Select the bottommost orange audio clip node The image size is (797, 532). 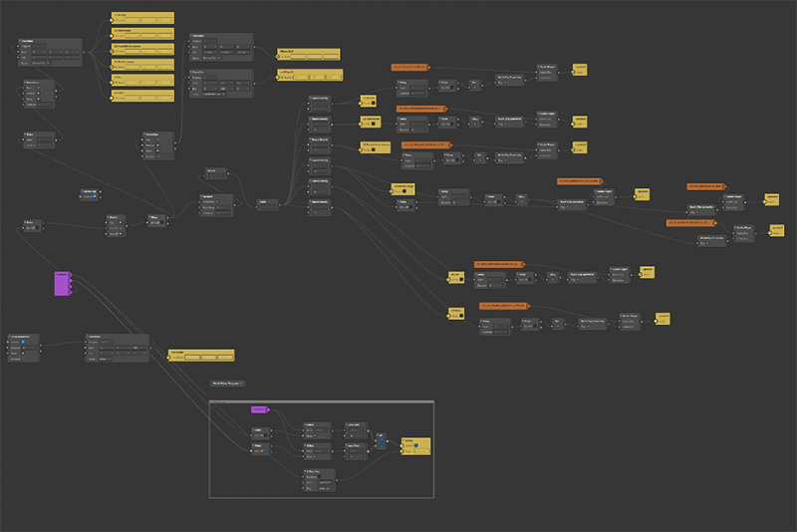[x=505, y=306]
